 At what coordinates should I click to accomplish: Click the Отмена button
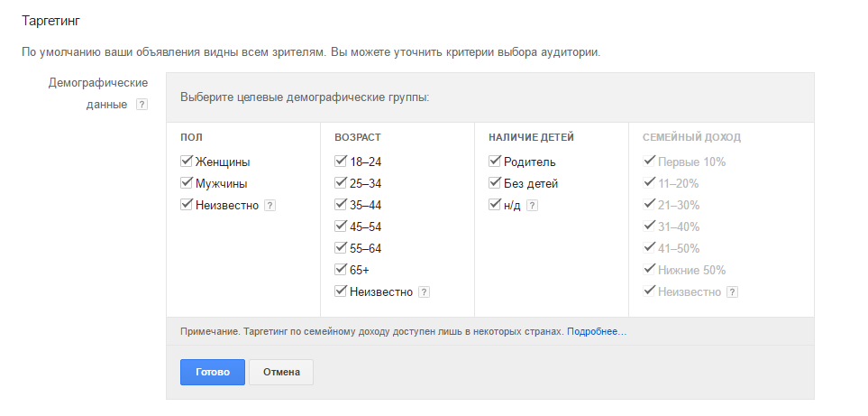pyautogui.click(x=281, y=372)
